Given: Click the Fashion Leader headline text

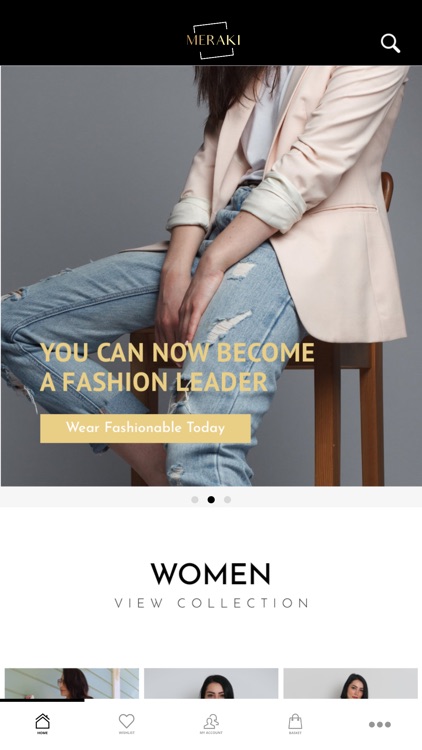Looking at the screenshot, I should [x=177, y=367].
